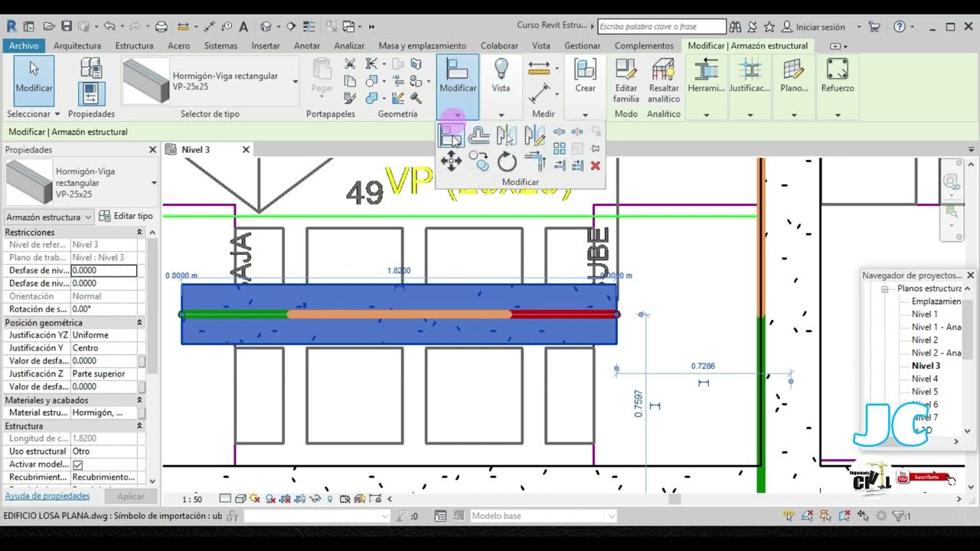The width and height of the screenshot is (980, 551).
Task: Open the Type Properties icon above Propiedades
Action: pos(91,67)
